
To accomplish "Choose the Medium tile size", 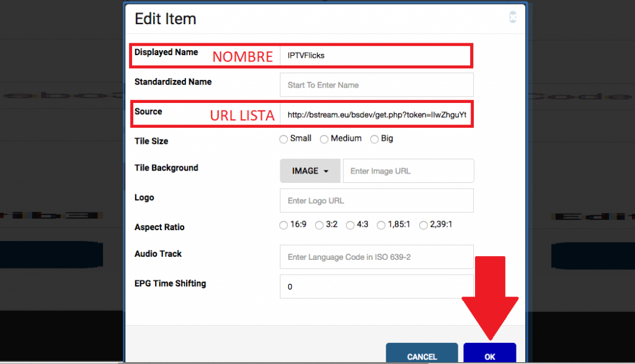I will point(324,139).
